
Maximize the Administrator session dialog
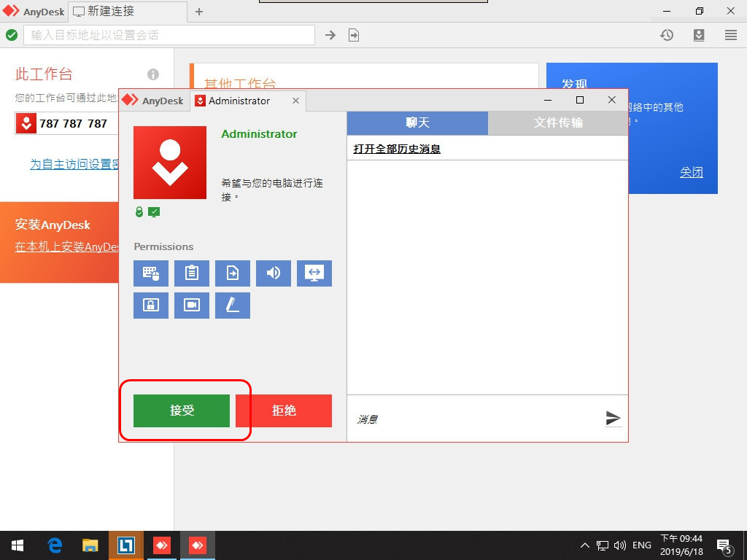tap(580, 100)
